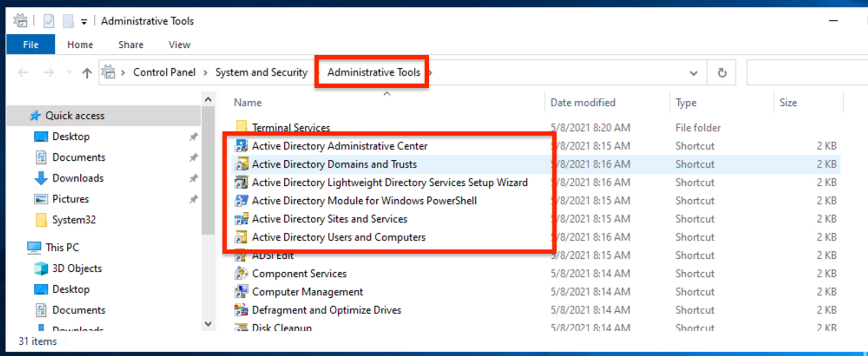This screenshot has height=356, width=868.
Task: Click the File folder type cell
Action: tap(698, 128)
